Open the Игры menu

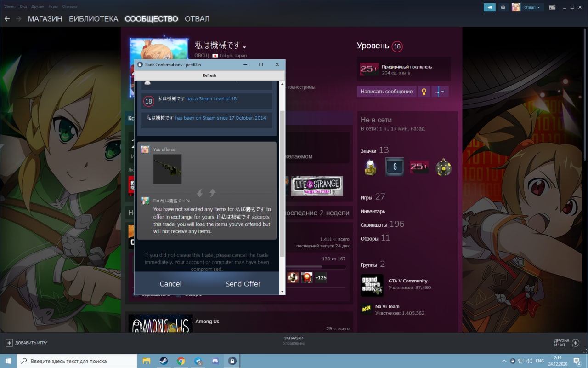point(53,6)
